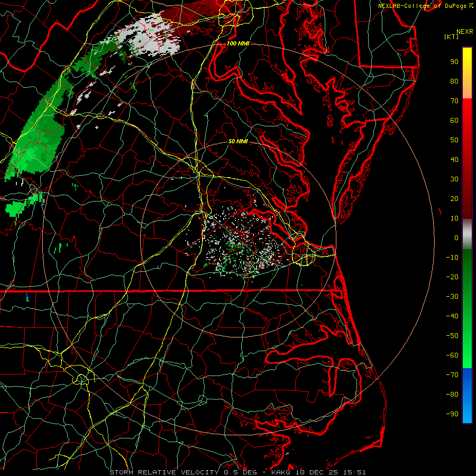Viewport: 476px width, 476px height.
Task: Click the blue bottom segment of color bar
Action: click(x=467, y=396)
